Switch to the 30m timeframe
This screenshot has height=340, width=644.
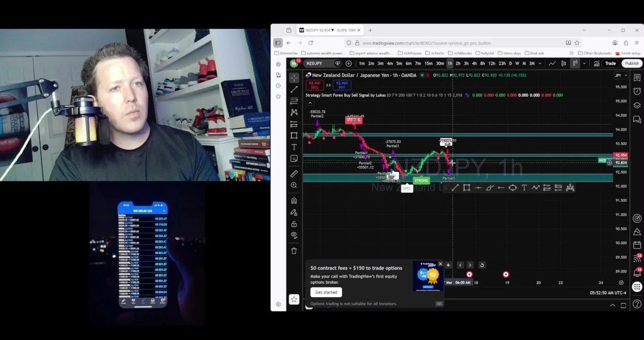(440, 63)
